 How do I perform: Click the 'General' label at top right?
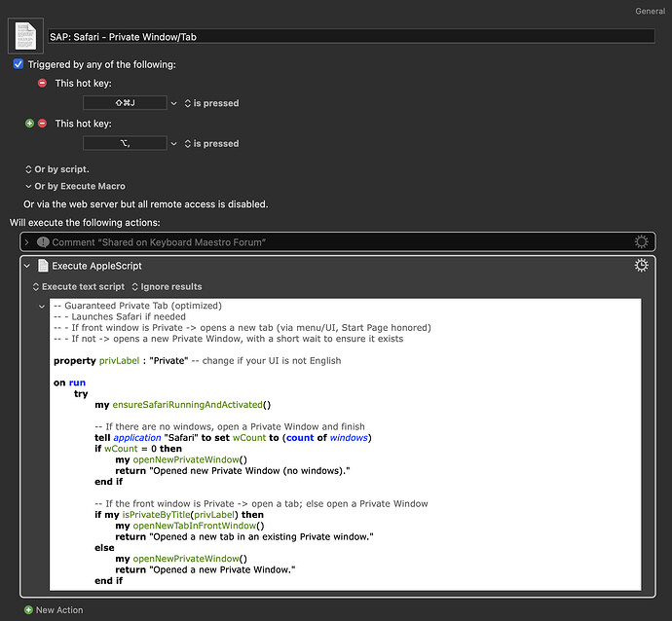pos(651,11)
